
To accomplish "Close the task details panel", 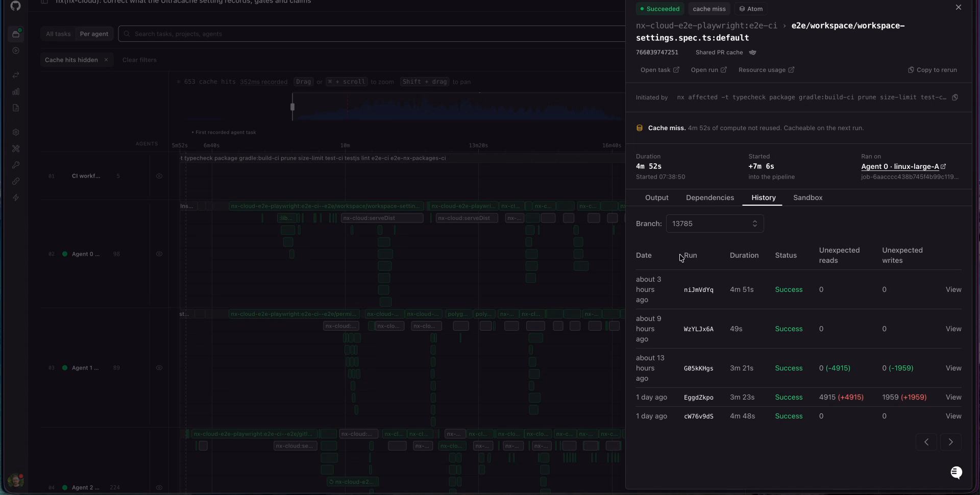I will click(958, 7).
